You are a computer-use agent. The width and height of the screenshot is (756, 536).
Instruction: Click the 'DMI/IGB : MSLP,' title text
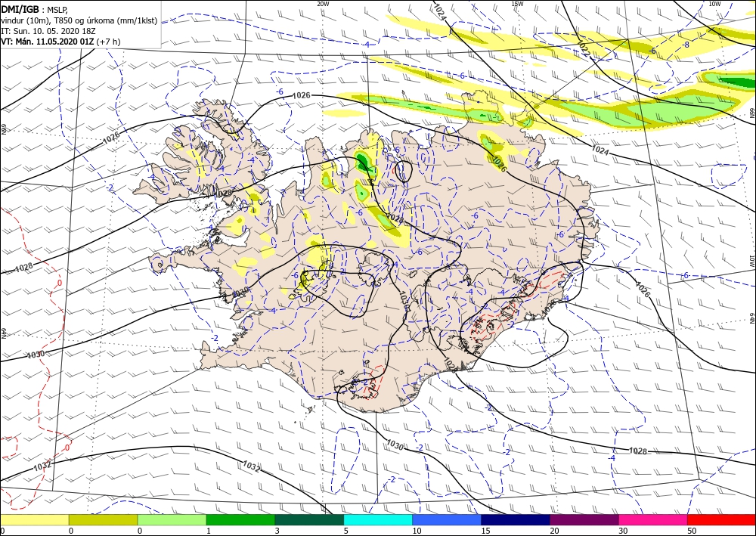click(x=35, y=9)
